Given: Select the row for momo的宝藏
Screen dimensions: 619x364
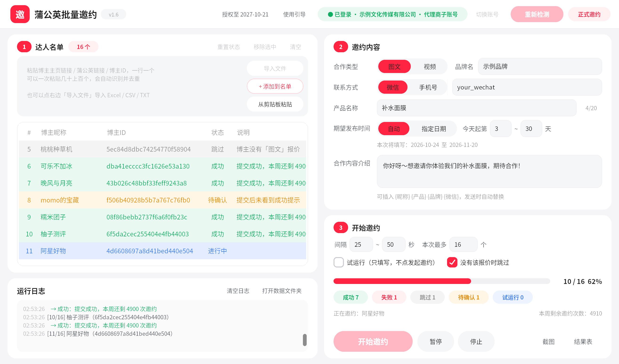Looking at the screenshot, I should 162,200.
